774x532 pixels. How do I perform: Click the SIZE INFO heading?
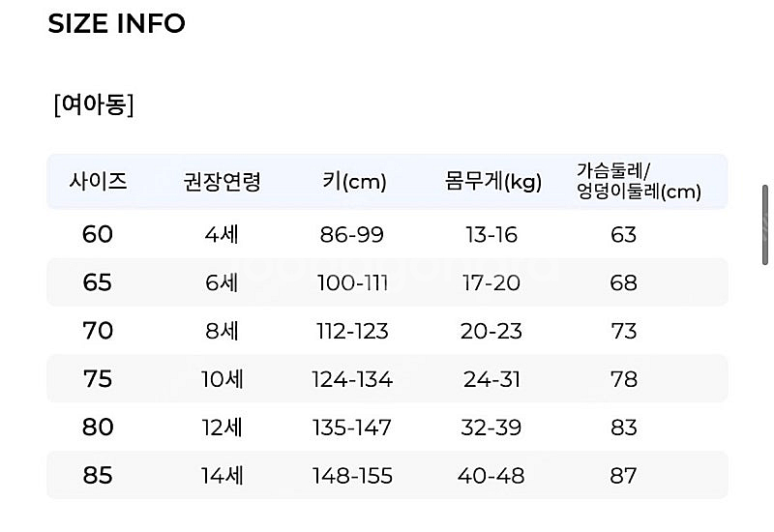[x=116, y=23]
